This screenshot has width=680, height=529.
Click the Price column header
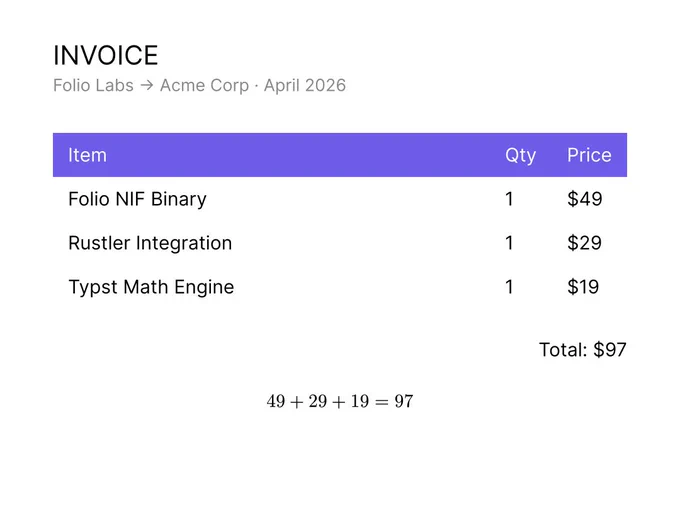589,155
